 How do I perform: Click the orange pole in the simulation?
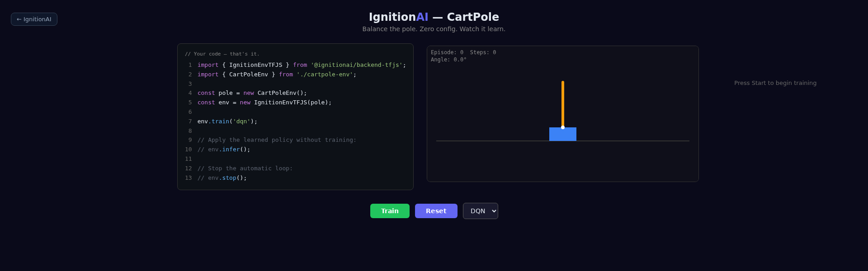coord(563,103)
